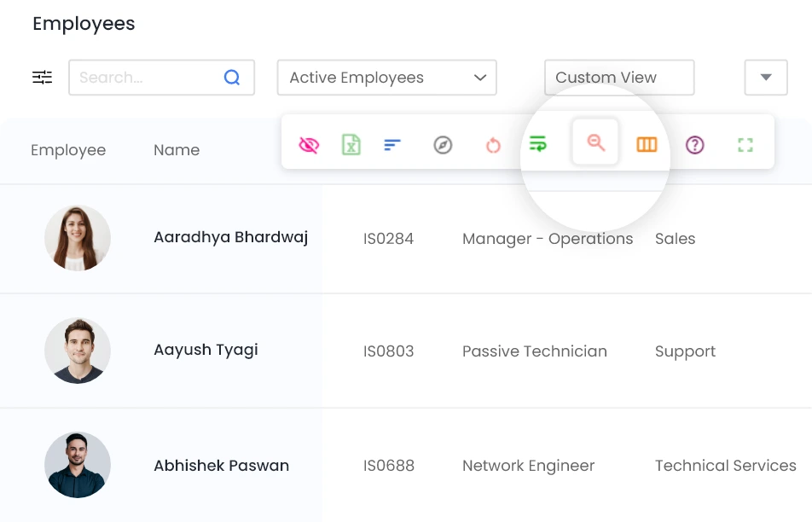Click the grey compass icon

click(442, 145)
